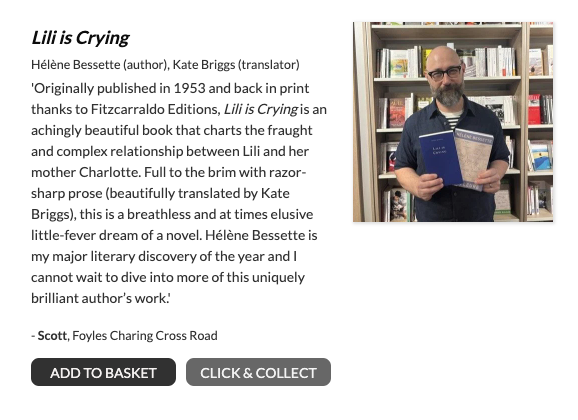The image size is (578, 420).
Task: Add Lili is Crying to basket
Action: [103, 372]
